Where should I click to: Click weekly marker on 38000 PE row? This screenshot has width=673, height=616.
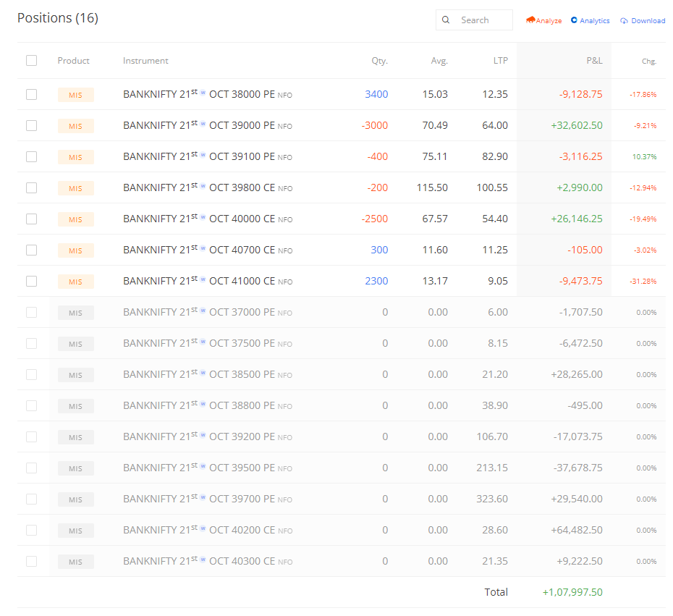coord(203,93)
